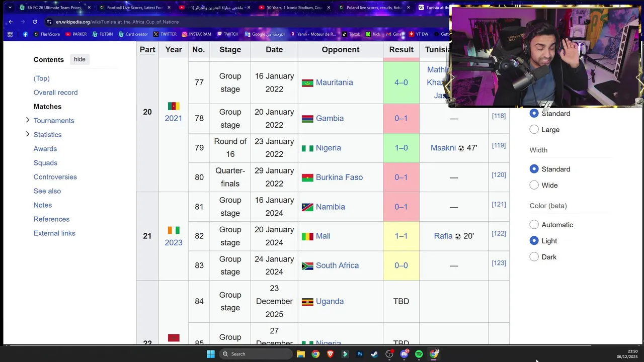
Task: Open reference 119 citation
Action: click(x=499, y=145)
